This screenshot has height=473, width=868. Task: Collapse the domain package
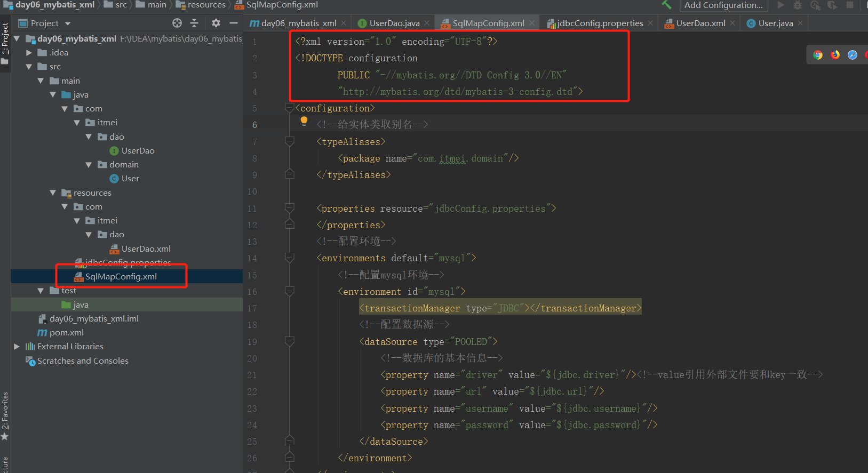pyautogui.click(x=89, y=165)
